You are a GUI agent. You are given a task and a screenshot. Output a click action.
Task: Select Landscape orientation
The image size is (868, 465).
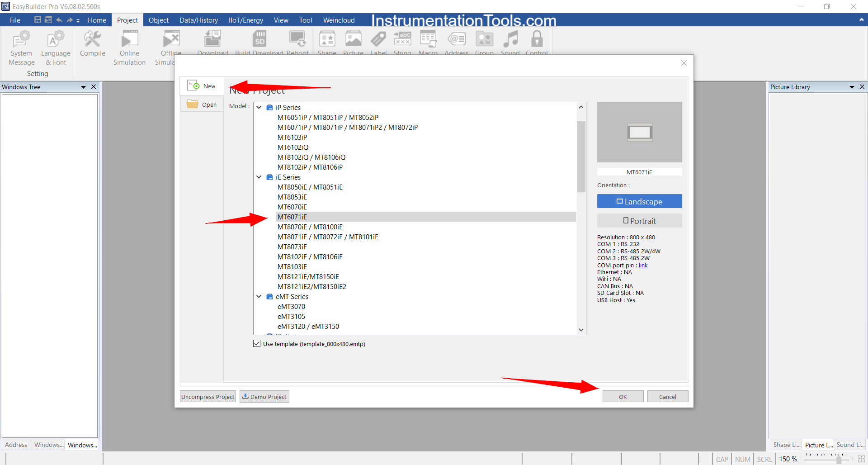[x=639, y=201]
